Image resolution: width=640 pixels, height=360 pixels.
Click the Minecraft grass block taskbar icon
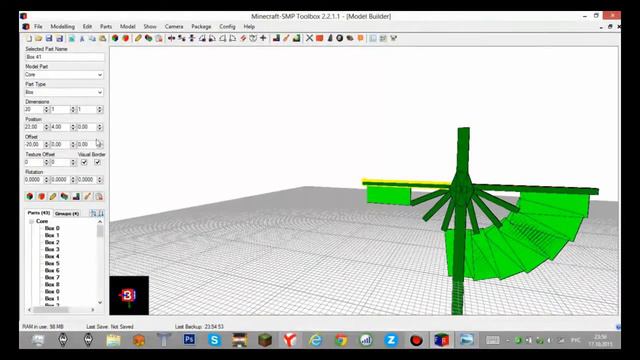click(x=265, y=340)
